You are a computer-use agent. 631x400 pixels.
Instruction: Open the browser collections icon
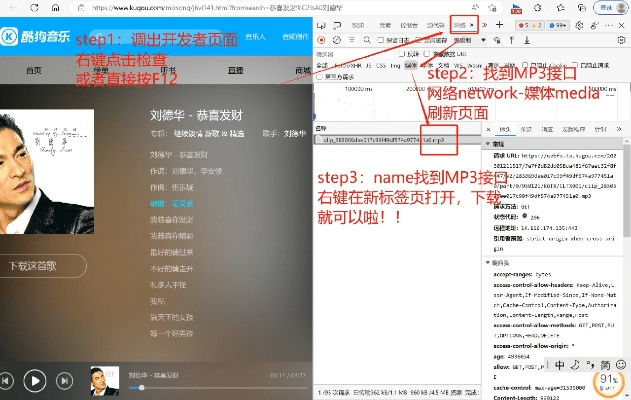582,8
